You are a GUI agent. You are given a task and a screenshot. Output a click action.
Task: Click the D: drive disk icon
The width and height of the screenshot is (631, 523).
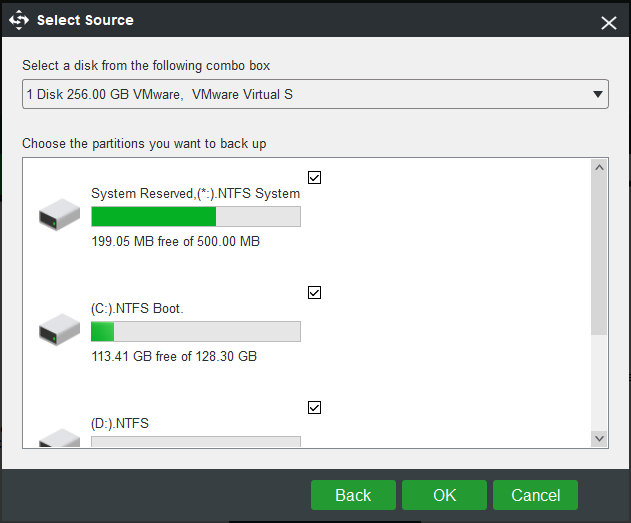(59, 437)
